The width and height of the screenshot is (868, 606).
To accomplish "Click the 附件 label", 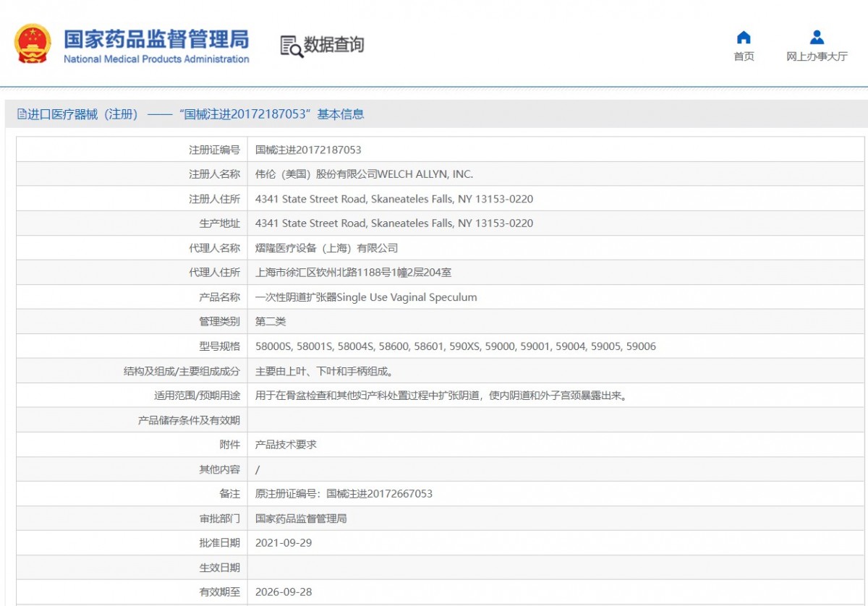I will [229, 445].
